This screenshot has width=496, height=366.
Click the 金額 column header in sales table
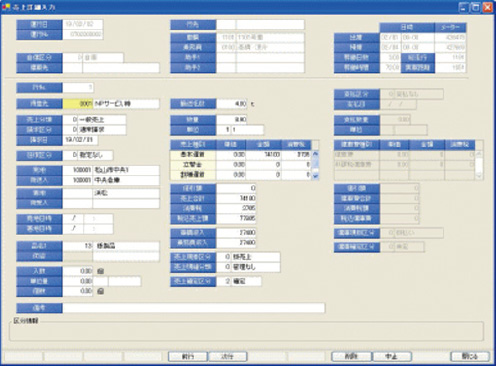tap(264, 145)
